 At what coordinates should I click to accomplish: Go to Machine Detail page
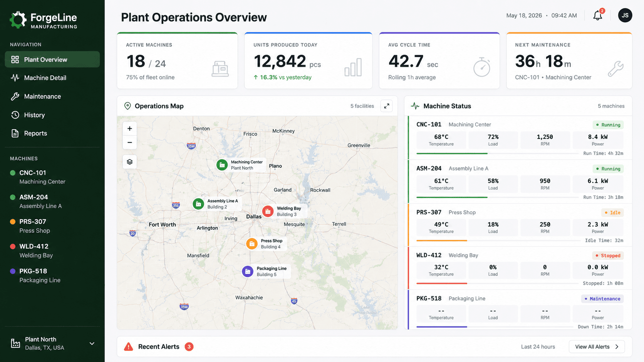click(52, 78)
